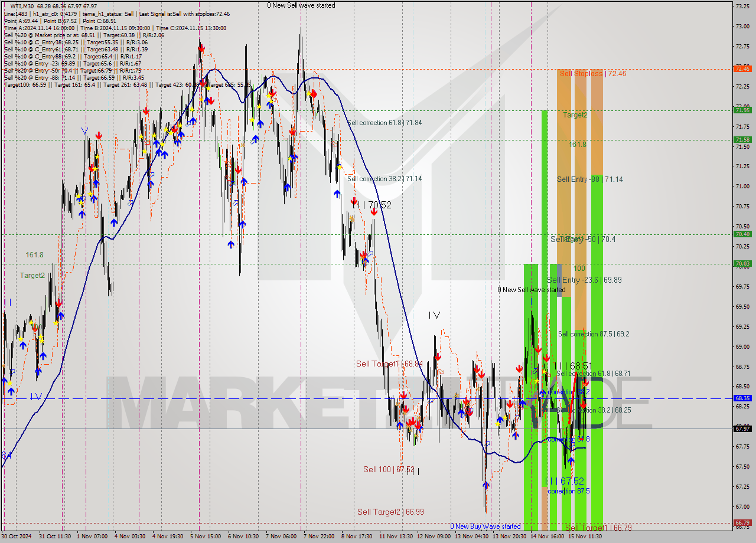The height and width of the screenshot is (543, 756).
Task: Select the blue '| | | 67.52' label
Action: pyautogui.click(x=565, y=481)
